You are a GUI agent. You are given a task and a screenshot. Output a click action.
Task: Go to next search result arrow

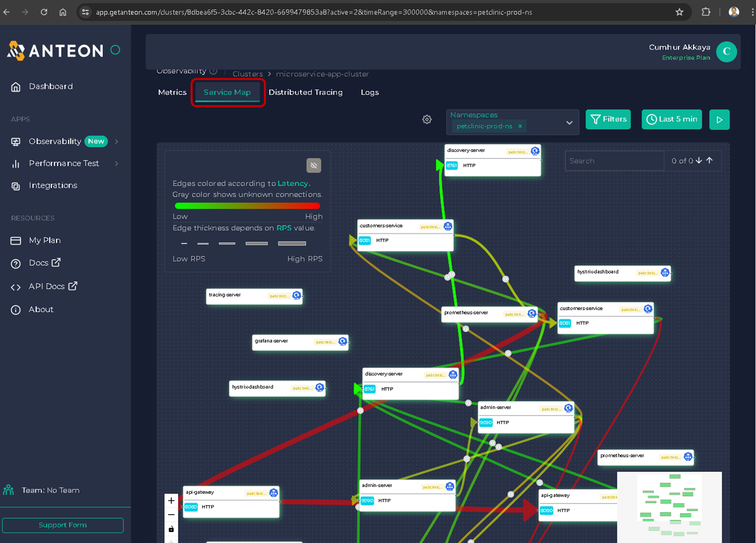click(x=699, y=161)
